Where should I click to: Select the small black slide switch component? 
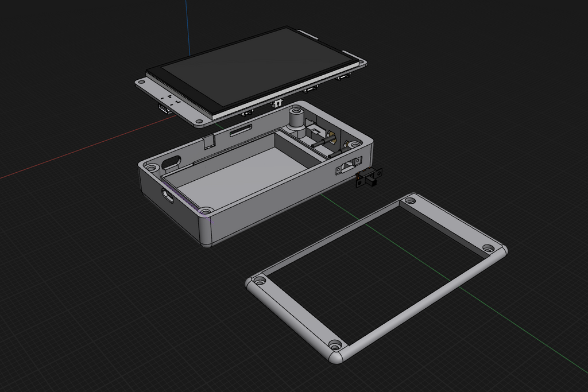368,178
